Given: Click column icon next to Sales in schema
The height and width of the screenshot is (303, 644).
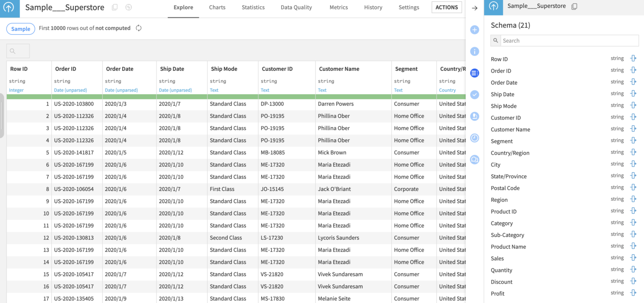Looking at the screenshot, I should 633,257.
